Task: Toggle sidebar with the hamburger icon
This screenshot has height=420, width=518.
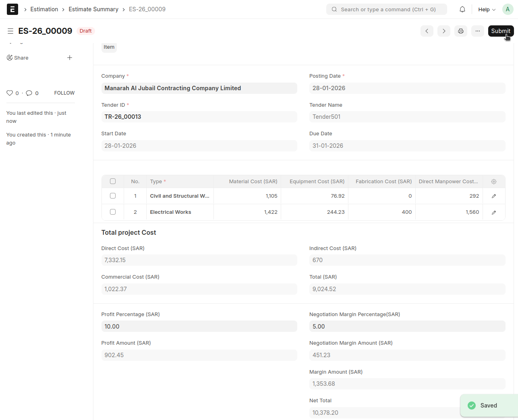Action: [x=10, y=31]
